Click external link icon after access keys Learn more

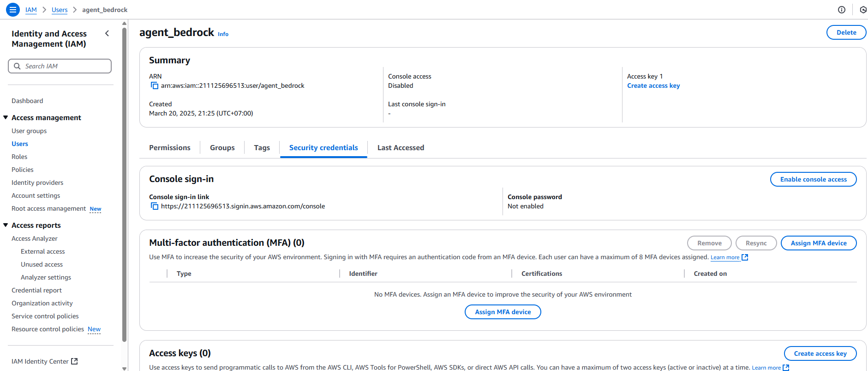(786, 368)
